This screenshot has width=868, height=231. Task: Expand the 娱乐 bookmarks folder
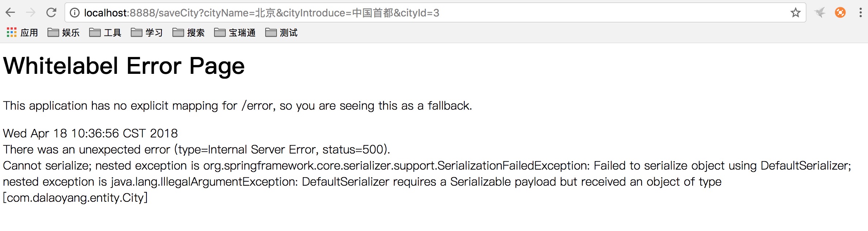click(64, 33)
